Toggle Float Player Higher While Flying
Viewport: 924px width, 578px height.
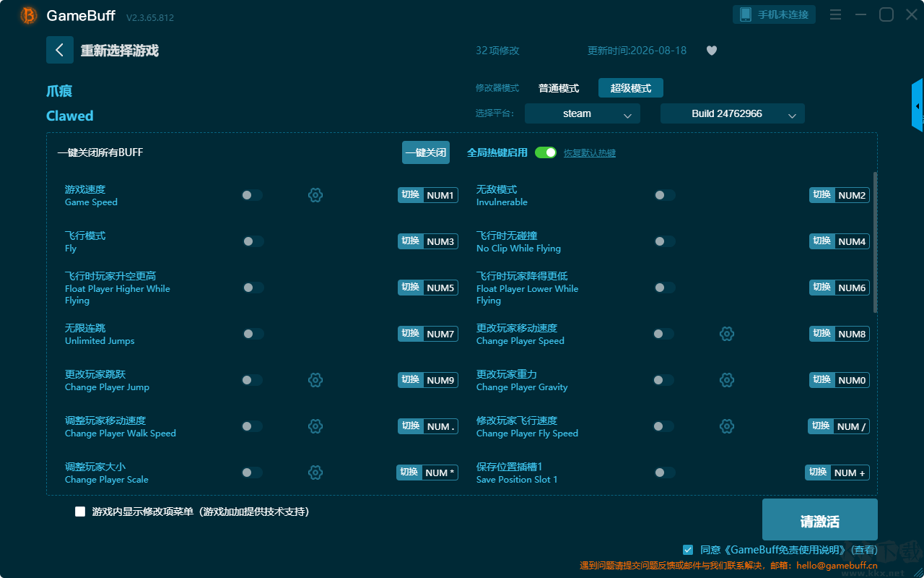tap(253, 288)
